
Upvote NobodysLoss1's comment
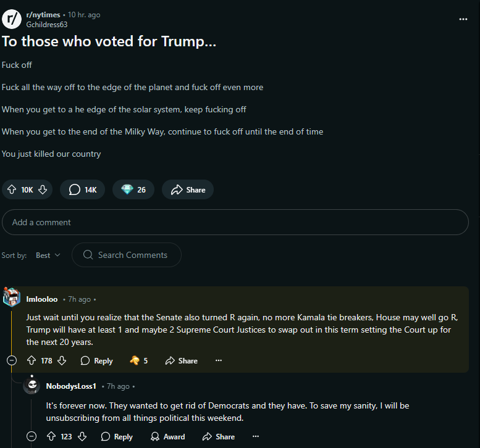tap(52, 436)
